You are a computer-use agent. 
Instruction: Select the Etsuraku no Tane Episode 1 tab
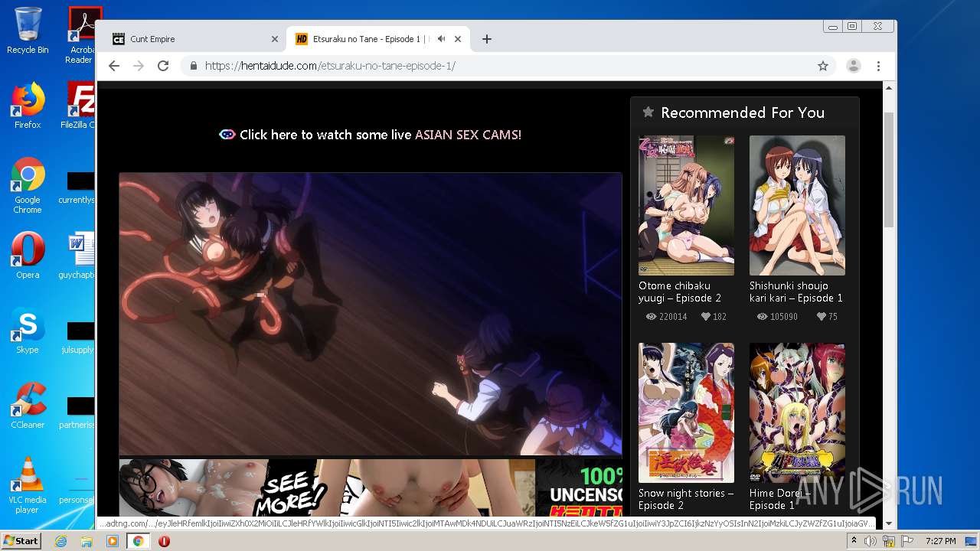[379, 39]
